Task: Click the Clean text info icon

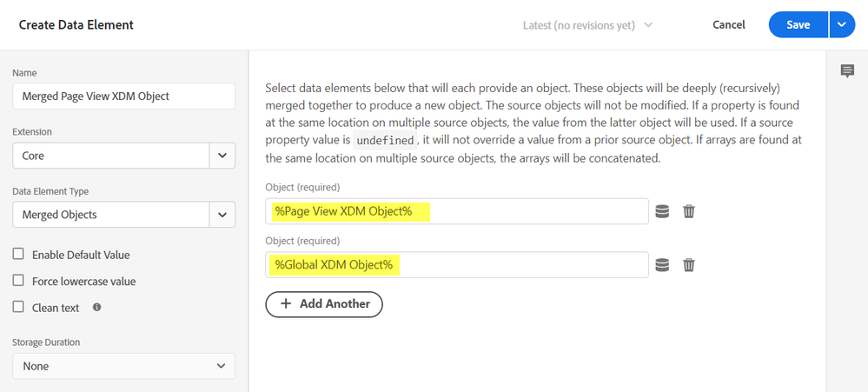Action: click(96, 307)
